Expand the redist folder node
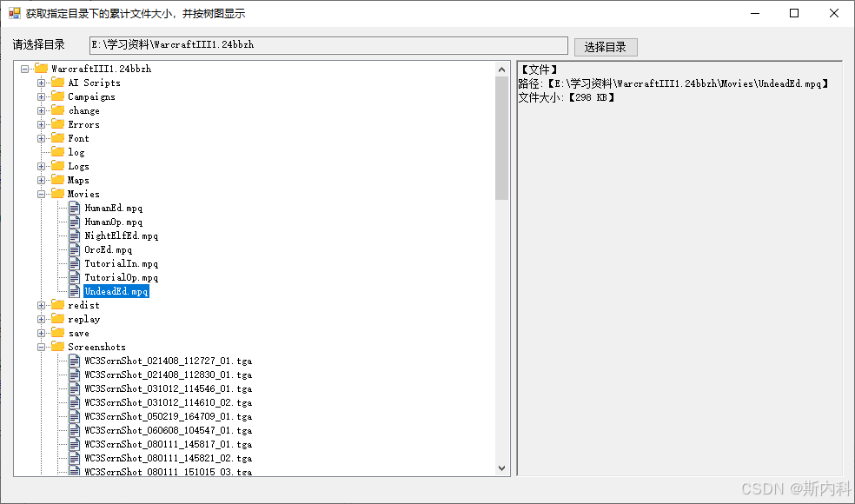The width and height of the screenshot is (855, 504). (41, 306)
